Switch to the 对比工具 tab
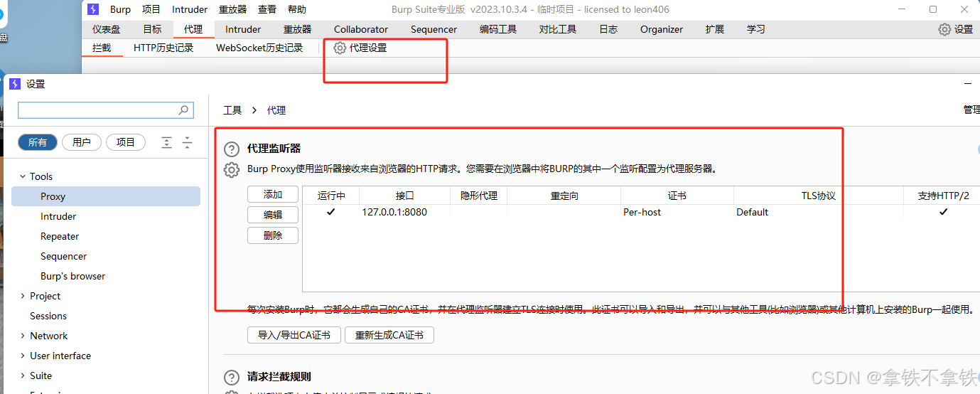 [x=558, y=29]
